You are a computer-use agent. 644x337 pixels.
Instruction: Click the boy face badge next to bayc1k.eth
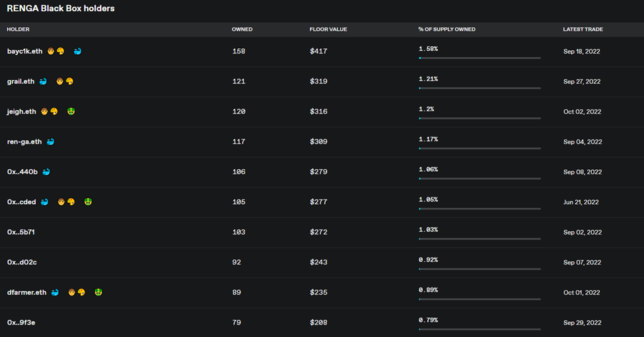pyautogui.click(x=50, y=51)
